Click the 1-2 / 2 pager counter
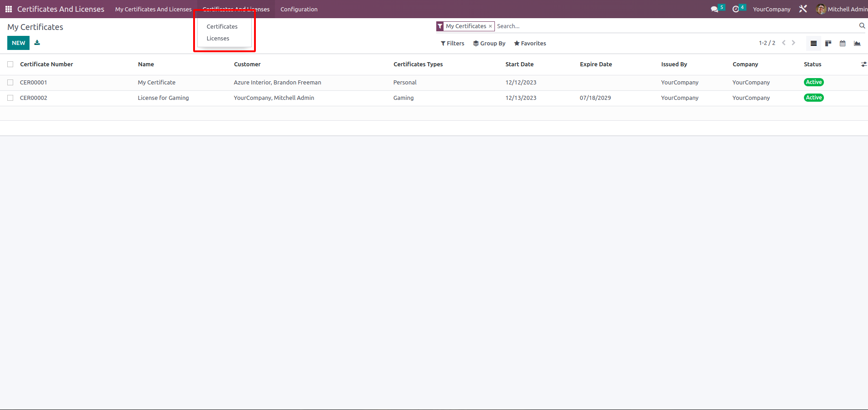 [767, 43]
